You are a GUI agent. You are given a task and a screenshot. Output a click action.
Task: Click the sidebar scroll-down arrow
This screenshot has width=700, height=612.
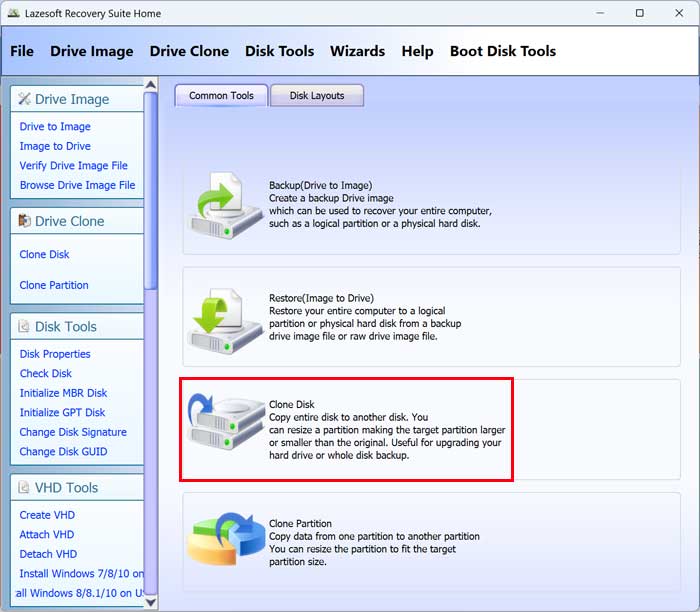pos(151,602)
